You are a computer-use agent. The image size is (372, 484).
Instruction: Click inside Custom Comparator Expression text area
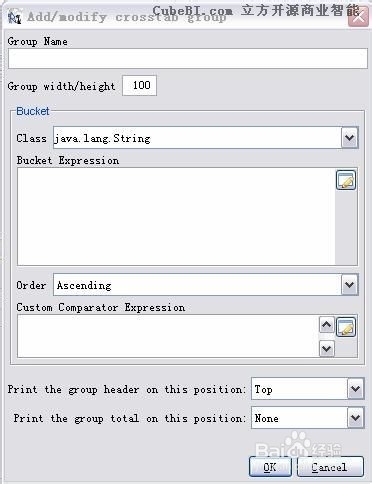168,336
